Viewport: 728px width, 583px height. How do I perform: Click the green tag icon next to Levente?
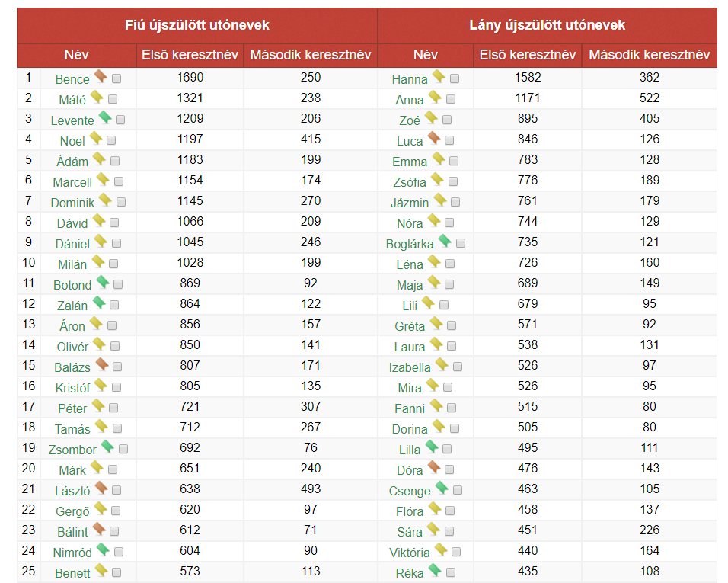[104, 117]
